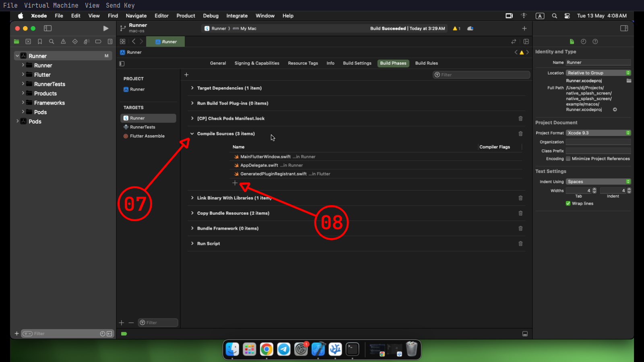Expand Link Binary With Libraries phase

tap(192, 198)
